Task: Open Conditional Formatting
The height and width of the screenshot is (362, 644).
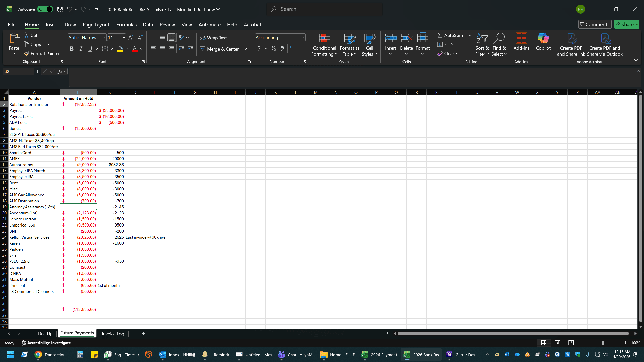Action: pos(324,45)
